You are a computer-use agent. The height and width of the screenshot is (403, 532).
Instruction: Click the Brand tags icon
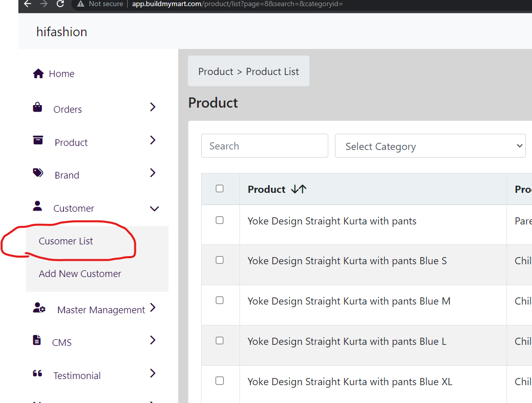[38, 172]
